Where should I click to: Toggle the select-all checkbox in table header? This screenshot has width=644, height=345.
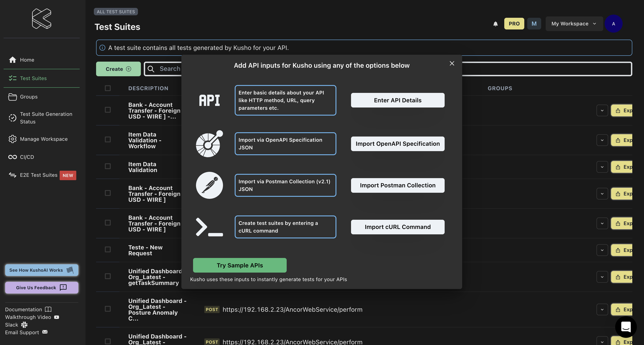[x=108, y=88]
